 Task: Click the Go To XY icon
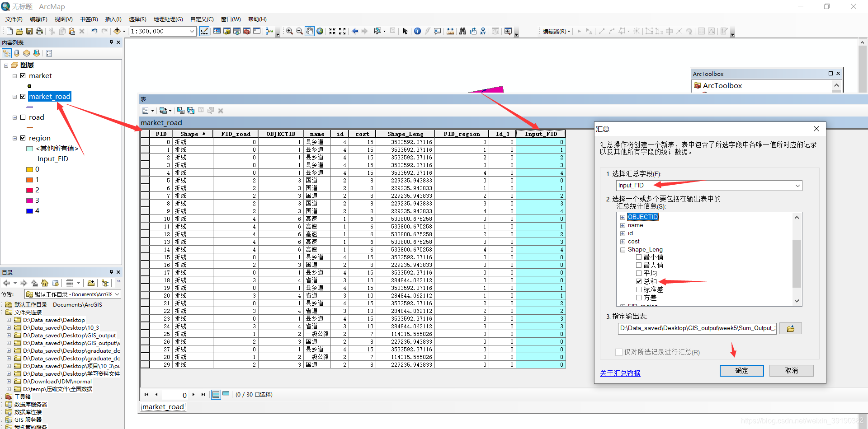click(483, 31)
